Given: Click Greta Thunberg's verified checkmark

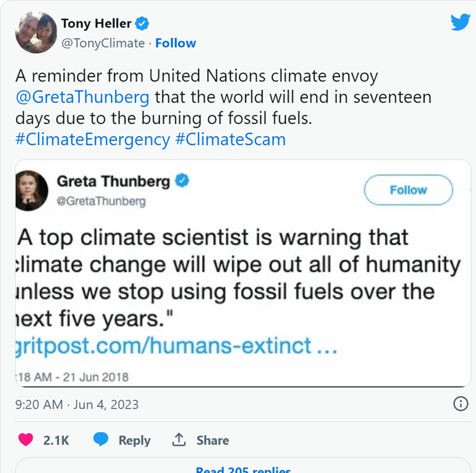Looking at the screenshot, I should pyautogui.click(x=182, y=181).
